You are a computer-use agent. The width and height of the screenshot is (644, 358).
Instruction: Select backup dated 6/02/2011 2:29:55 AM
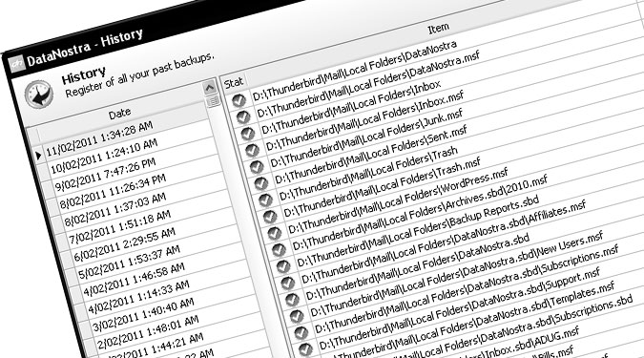[124, 245]
